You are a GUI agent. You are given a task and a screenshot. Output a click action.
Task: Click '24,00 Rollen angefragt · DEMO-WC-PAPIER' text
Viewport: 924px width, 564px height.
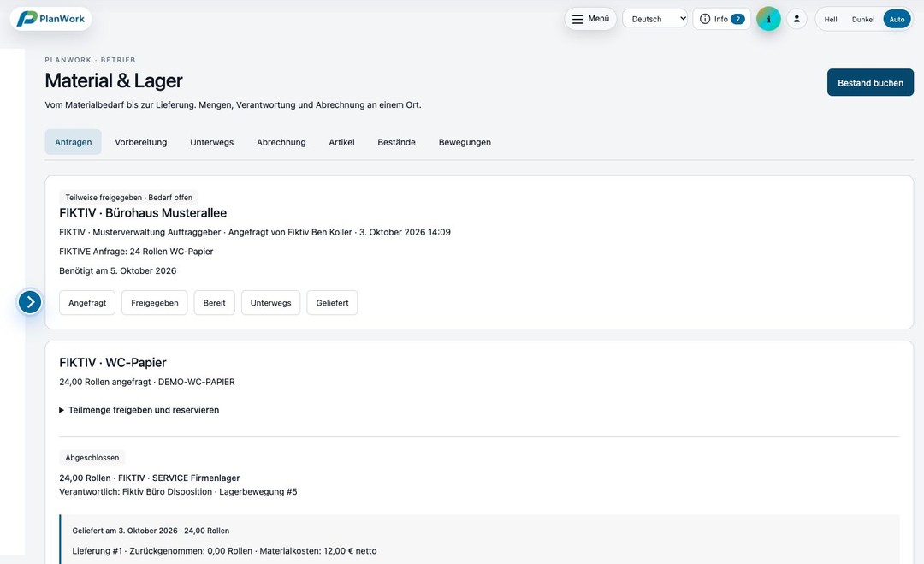(x=147, y=382)
